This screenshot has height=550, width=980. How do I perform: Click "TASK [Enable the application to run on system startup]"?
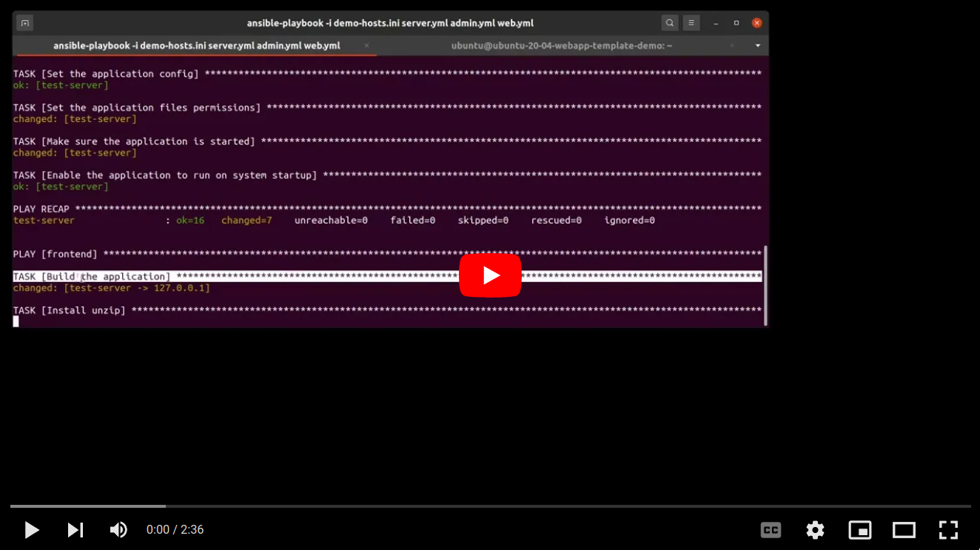coord(387,175)
